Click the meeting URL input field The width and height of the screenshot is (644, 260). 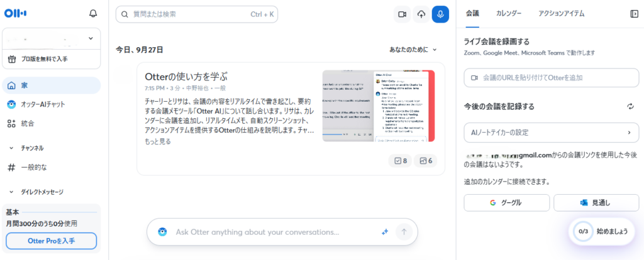[x=551, y=78]
